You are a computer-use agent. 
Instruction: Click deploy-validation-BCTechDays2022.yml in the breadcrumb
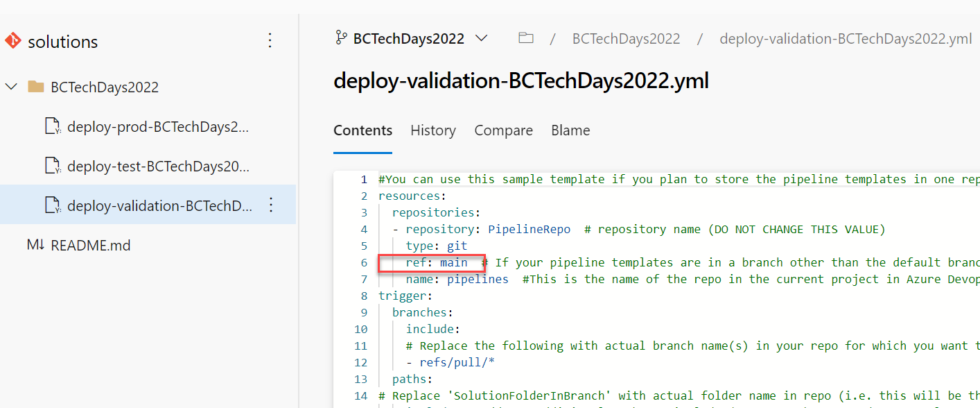coord(845,38)
